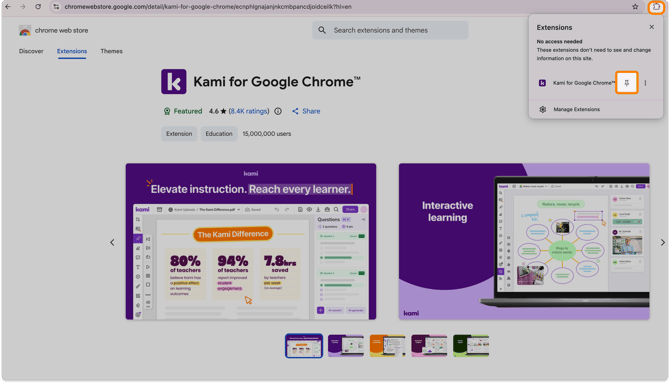This screenshot has height=383, width=670.
Task: Click the chrome web store logo
Action: click(25, 30)
